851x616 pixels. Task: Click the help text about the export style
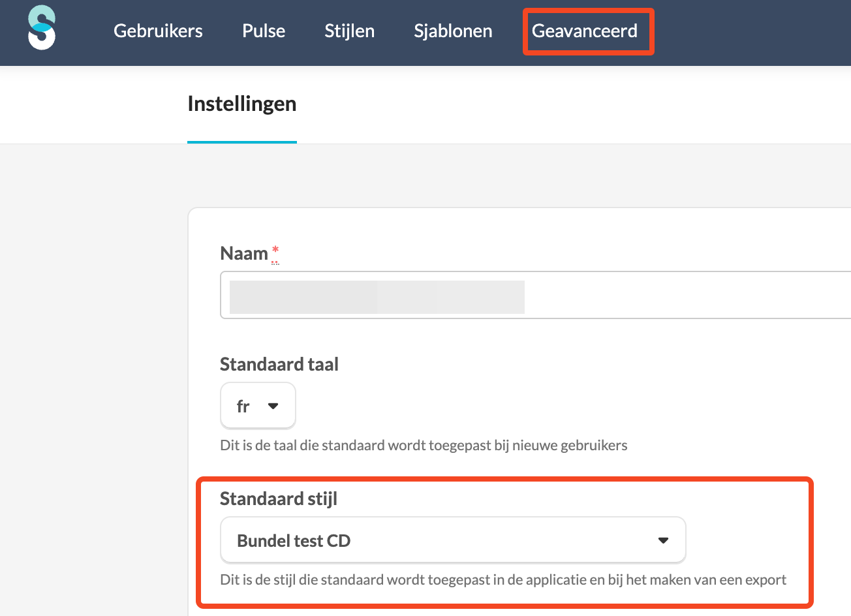[503, 579]
